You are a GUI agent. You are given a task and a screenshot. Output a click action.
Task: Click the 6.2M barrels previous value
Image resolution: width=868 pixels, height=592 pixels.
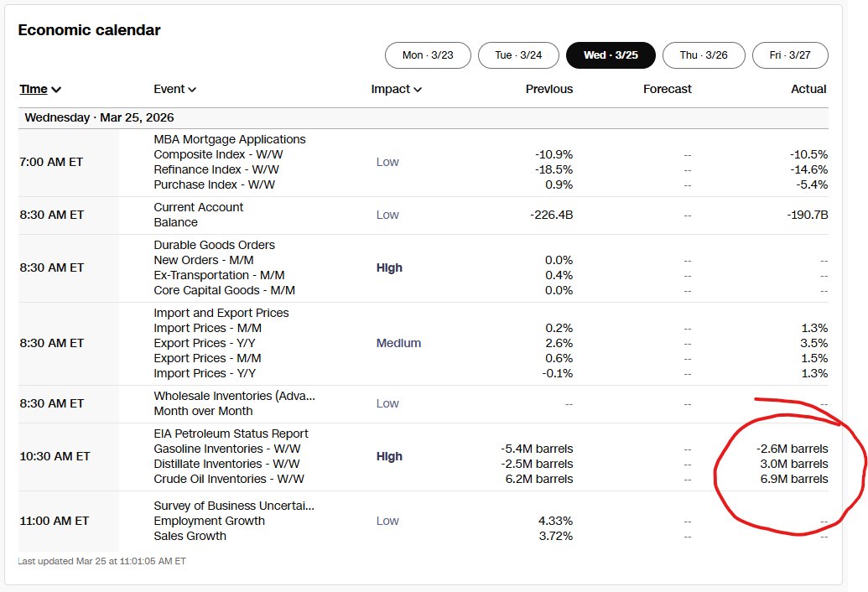point(539,479)
